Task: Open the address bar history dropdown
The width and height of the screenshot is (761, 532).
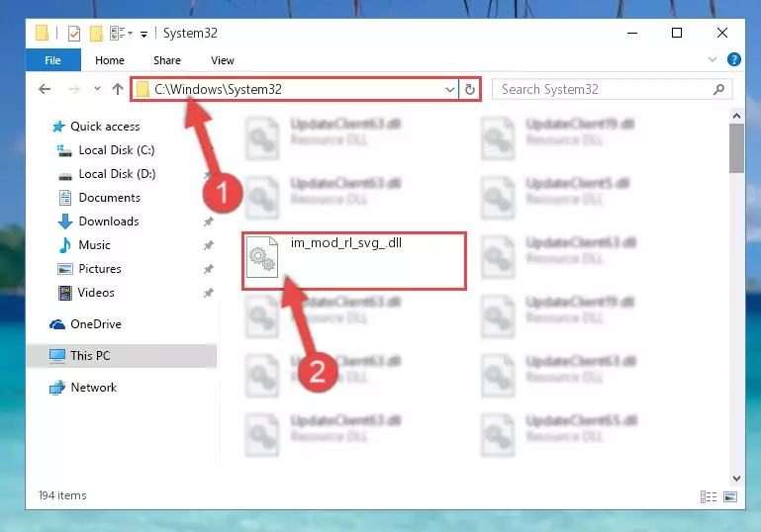Action: [450, 90]
